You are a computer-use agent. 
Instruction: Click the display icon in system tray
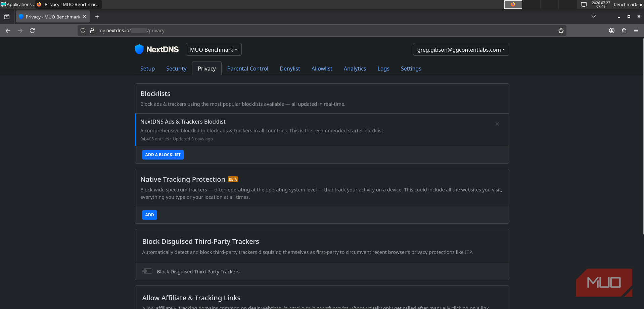(x=584, y=4)
